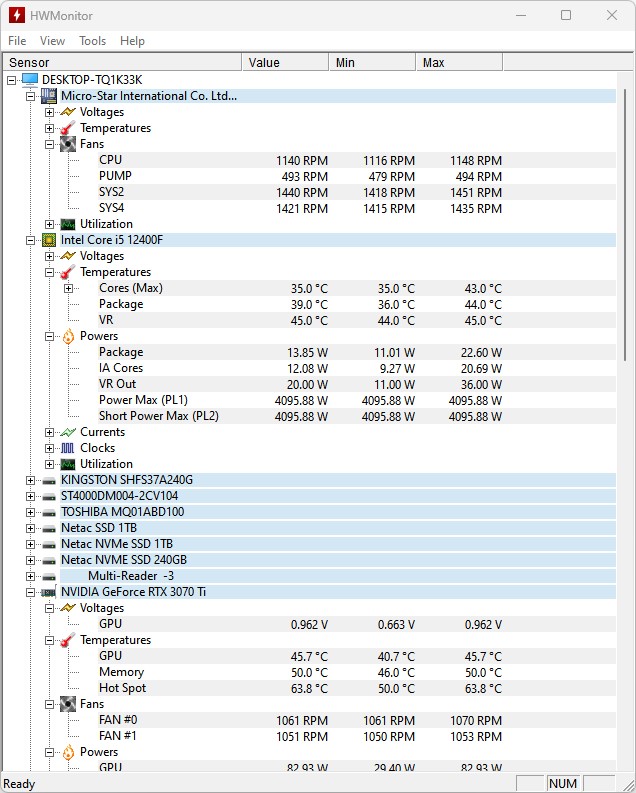Click the Netac NVME SSD 240GB drive icon
The height and width of the screenshot is (793, 636).
[x=49, y=560]
